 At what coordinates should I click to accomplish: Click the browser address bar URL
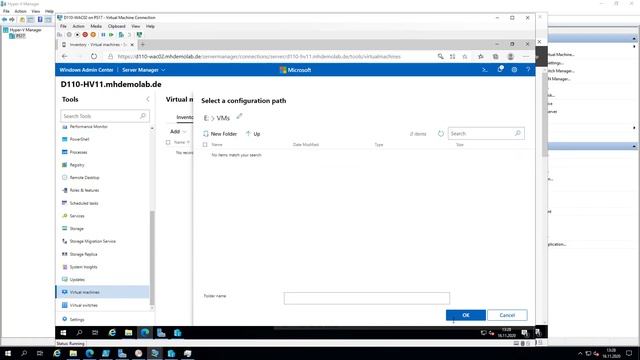[x=259, y=56]
